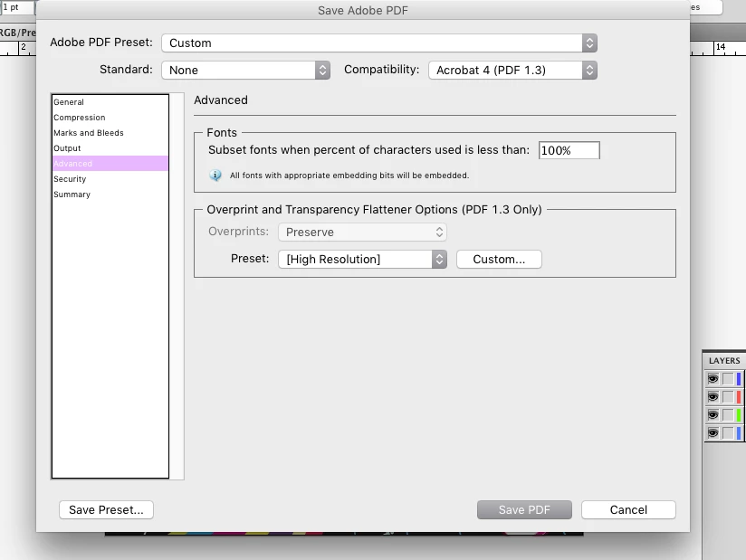Open the Standard dropdown showing None
This screenshot has width=746, height=560.
click(x=245, y=71)
